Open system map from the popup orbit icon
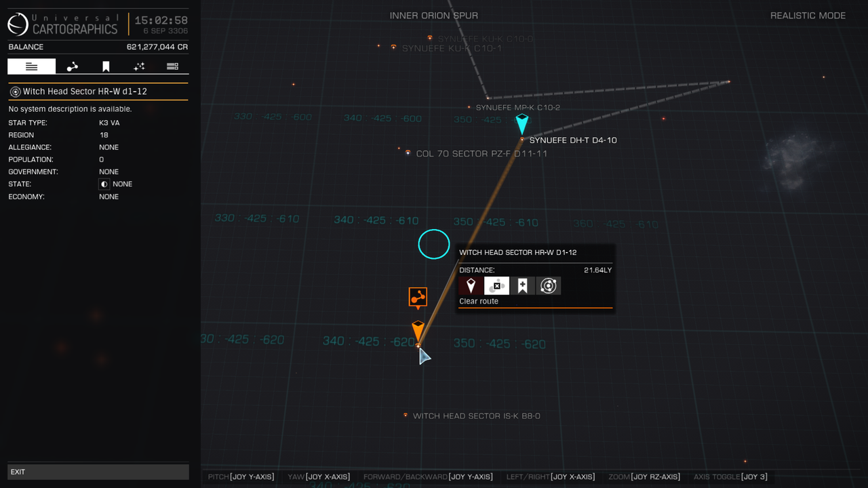The image size is (868, 488). click(x=548, y=286)
